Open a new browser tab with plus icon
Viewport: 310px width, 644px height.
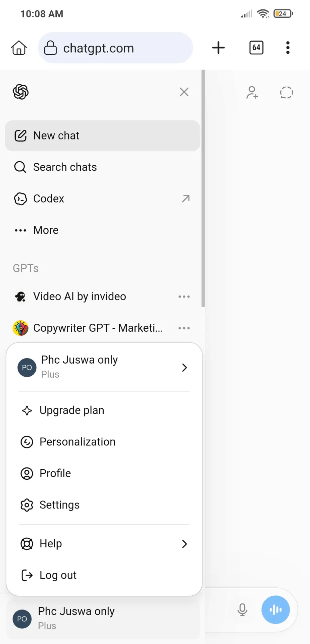pyautogui.click(x=218, y=48)
